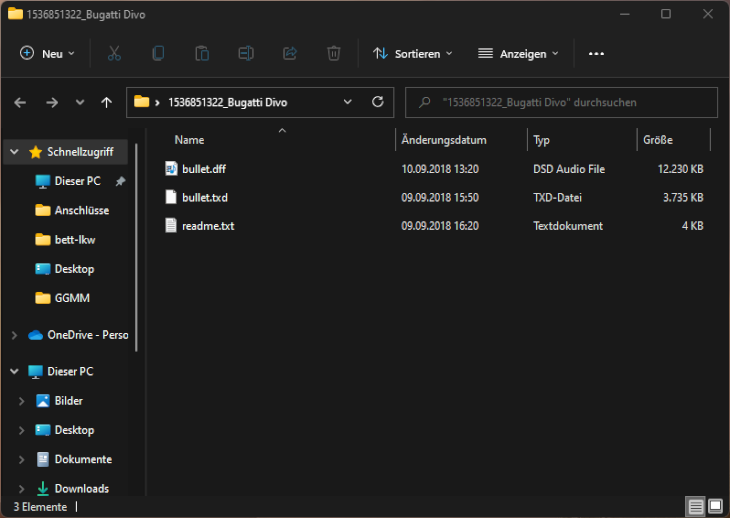Open GGMM folder in quick access
730x518 pixels.
[x=63, y=298]
